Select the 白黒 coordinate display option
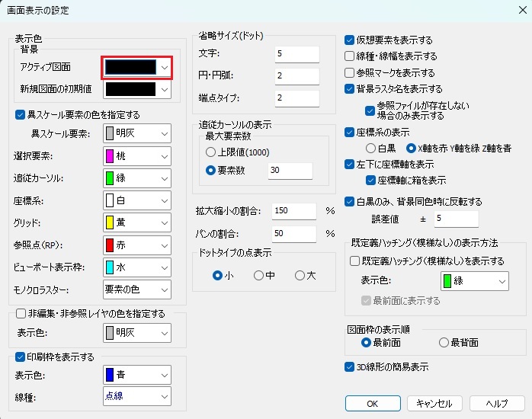Screen dimensions: 532x419 371,148
